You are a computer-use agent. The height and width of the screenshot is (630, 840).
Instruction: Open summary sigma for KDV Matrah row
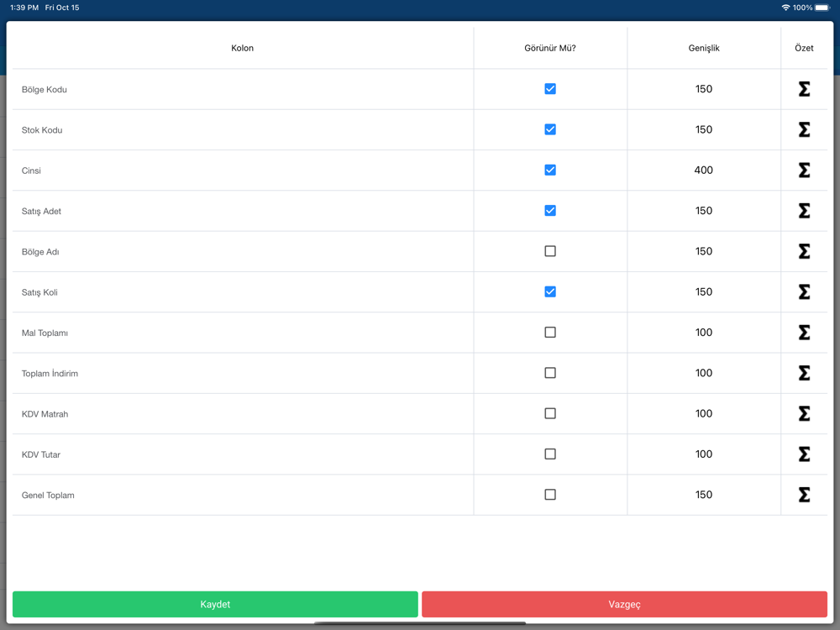[x=804, y=413]
